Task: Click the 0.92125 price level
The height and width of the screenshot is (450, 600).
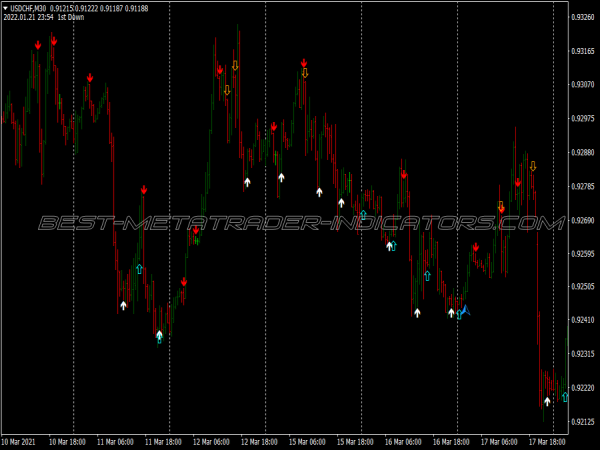Action: (583, 422)
